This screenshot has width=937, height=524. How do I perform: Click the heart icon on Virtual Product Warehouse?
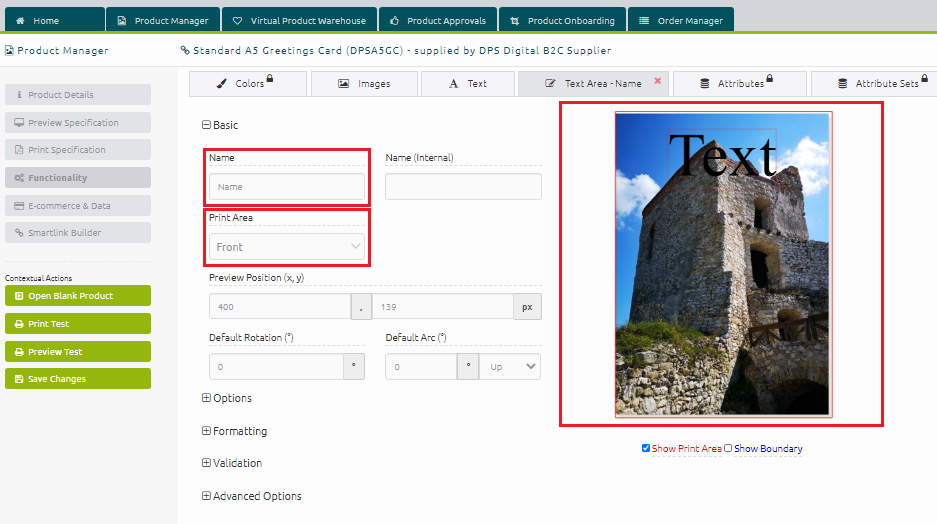click(237, 20)
